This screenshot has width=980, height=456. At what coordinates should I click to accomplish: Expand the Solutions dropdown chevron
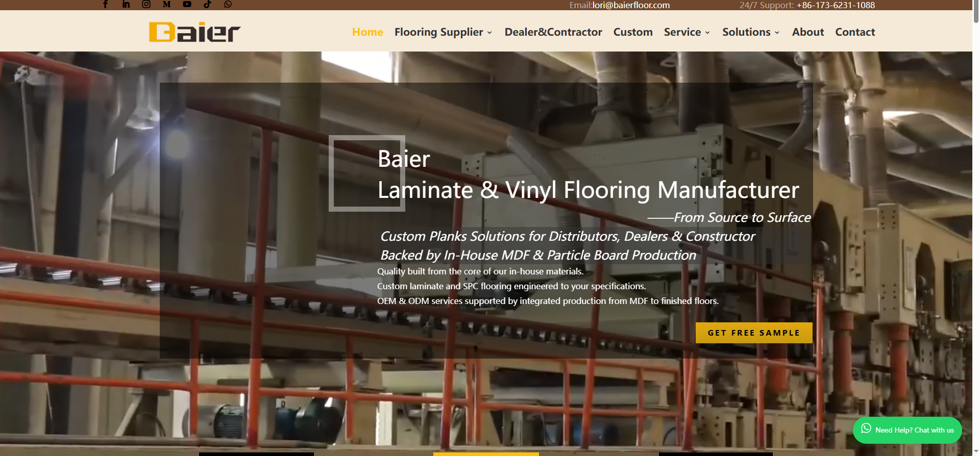(x=777, y=33)
